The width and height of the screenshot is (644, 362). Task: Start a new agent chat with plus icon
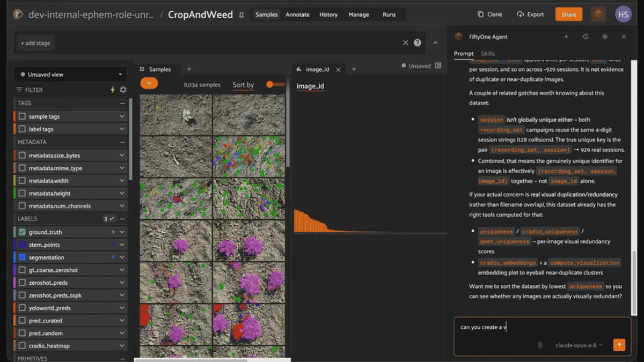pos(566,36)
